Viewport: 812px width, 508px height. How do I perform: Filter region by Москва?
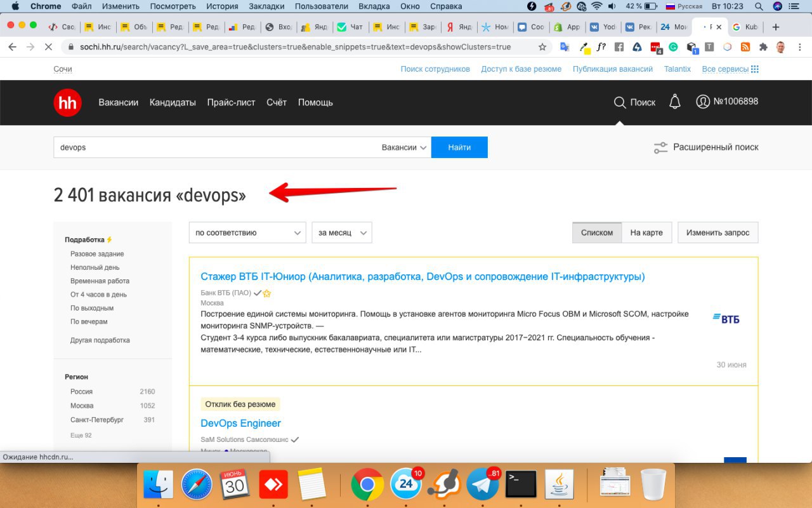point(82,406)
